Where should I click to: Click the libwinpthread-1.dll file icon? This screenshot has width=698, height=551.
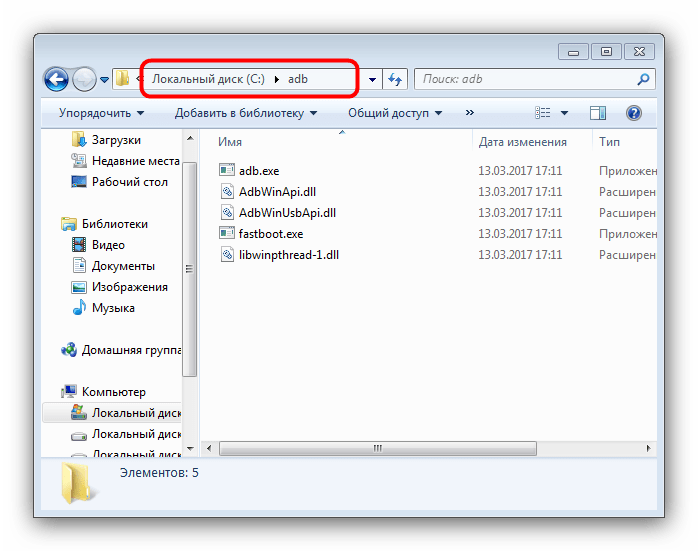227,254
